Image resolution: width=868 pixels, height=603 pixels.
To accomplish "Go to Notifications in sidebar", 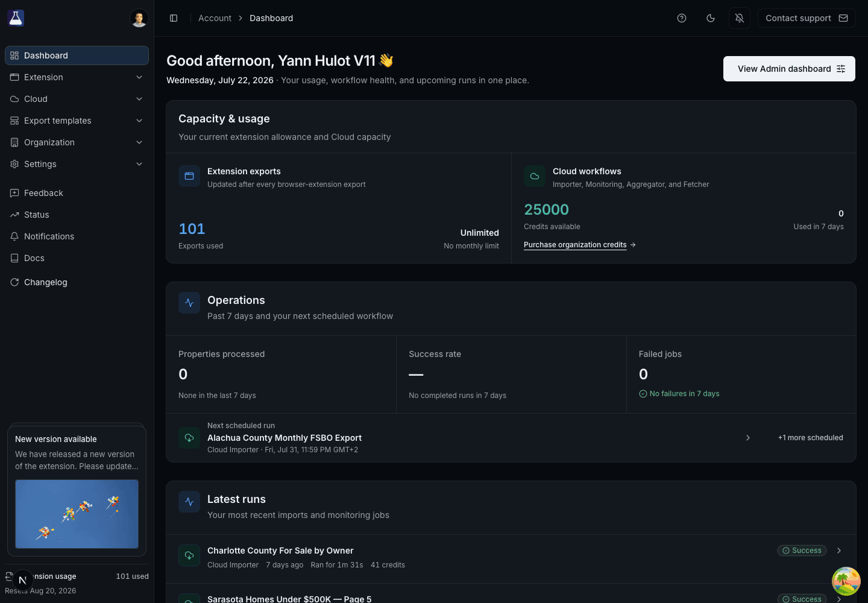I will coord(77,236).
